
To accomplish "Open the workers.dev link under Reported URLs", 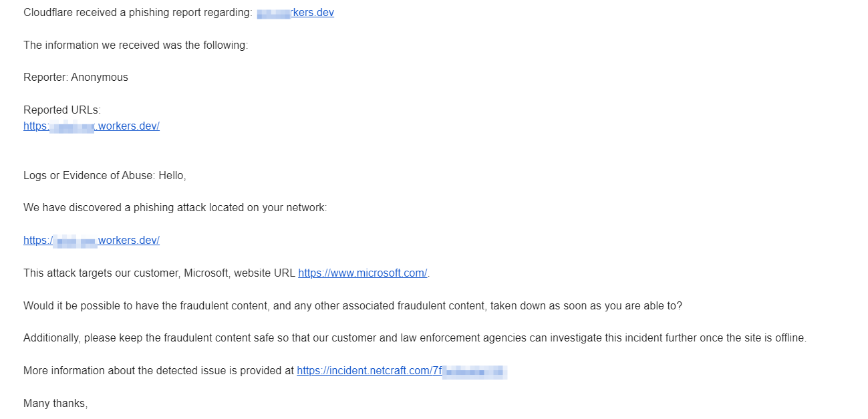I will (92, 126).
